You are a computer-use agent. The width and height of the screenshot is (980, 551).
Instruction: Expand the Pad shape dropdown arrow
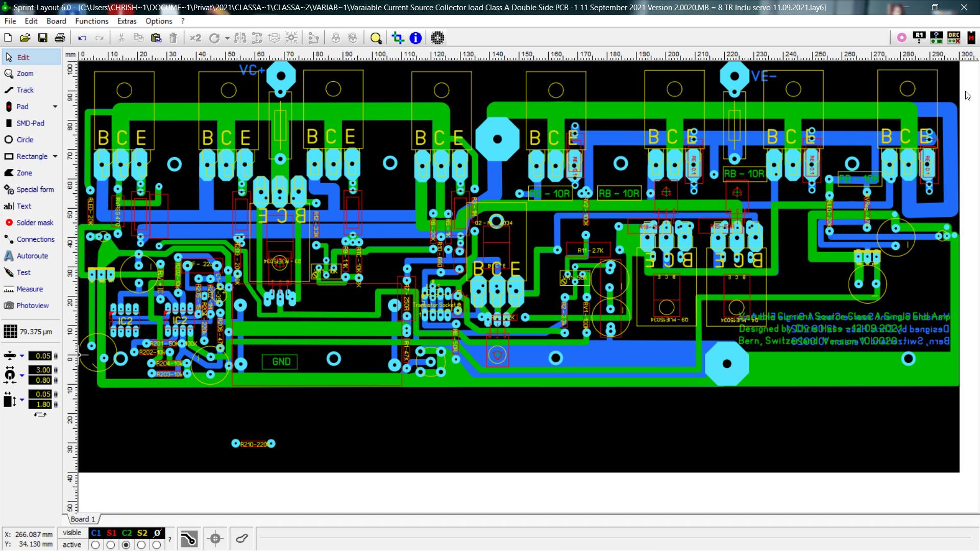tap(55, 107)
